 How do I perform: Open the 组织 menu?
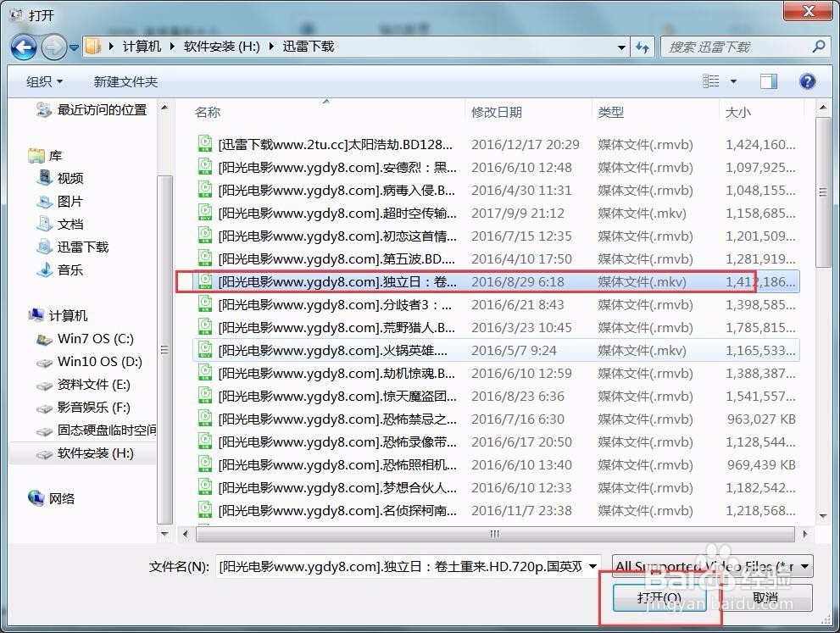44,82
